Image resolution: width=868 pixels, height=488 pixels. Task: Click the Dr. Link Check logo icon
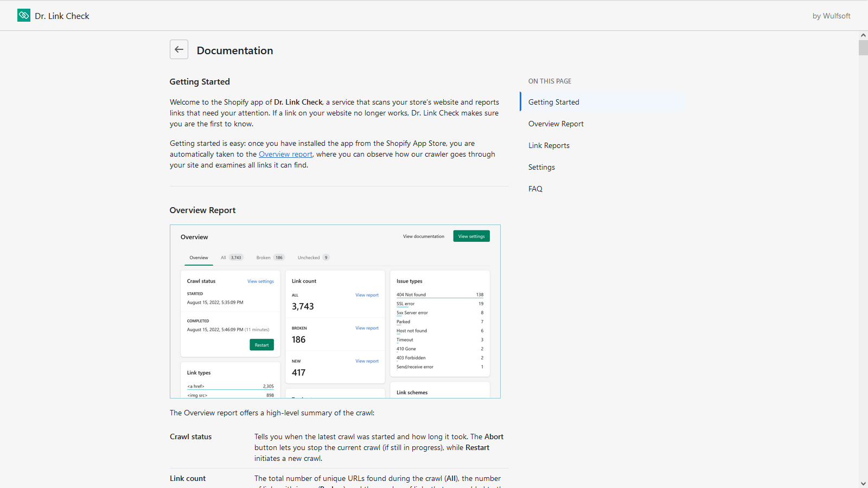tap(24, 15)
